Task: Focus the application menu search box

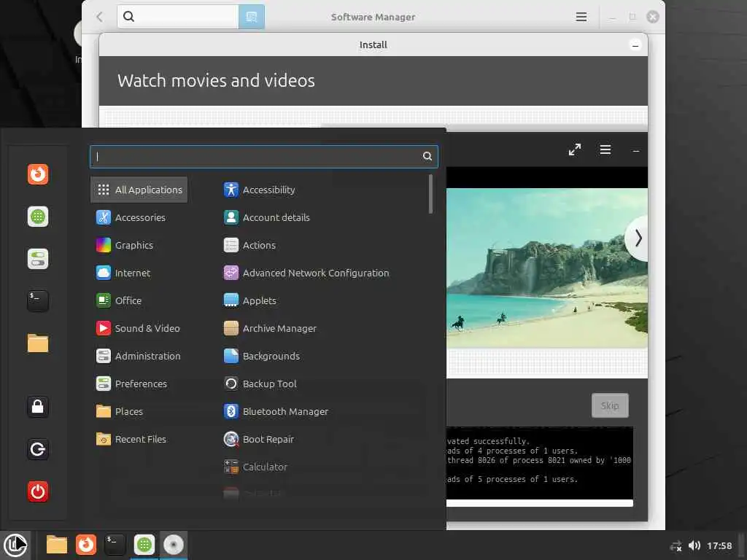Action: point(263,156)
